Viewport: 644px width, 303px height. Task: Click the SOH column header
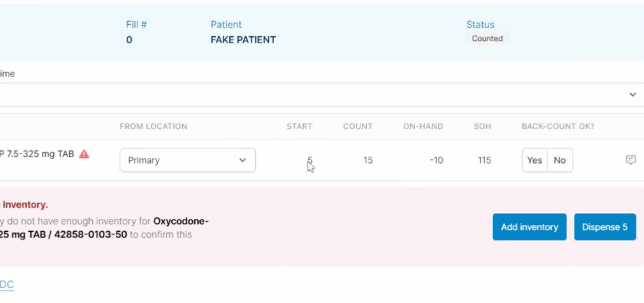[483, 126]
